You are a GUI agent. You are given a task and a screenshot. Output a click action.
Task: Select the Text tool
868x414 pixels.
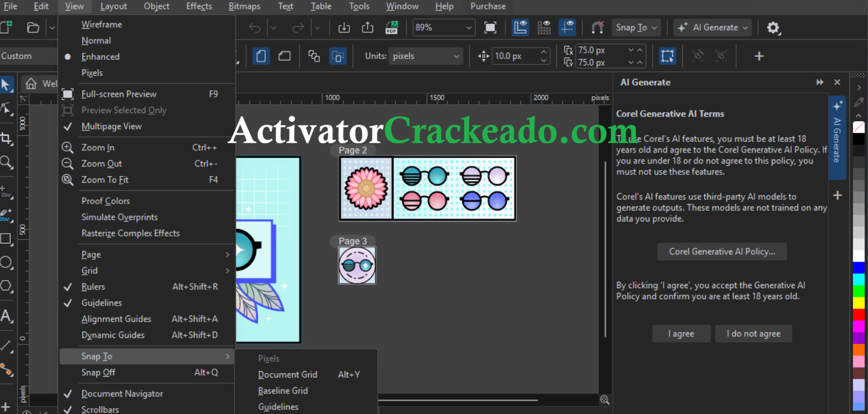point(6,317)
